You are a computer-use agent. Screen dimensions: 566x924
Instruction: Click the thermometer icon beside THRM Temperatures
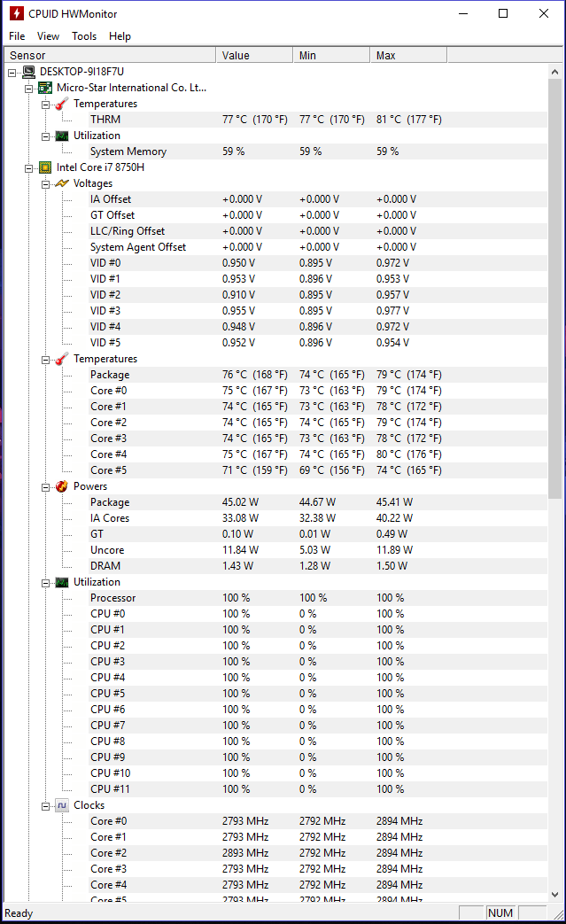(x=62, y=104)
